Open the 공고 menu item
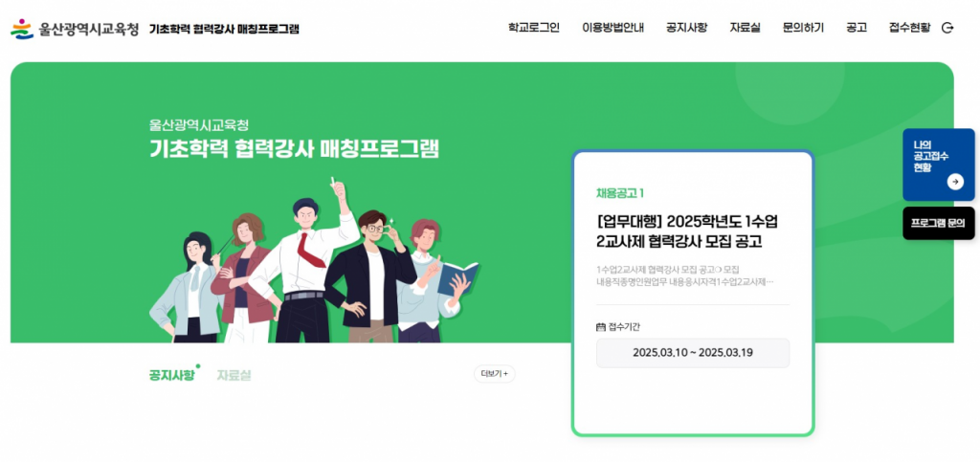Image resolution: width=980 pixels, height=462 pixels. click(857, 28)
